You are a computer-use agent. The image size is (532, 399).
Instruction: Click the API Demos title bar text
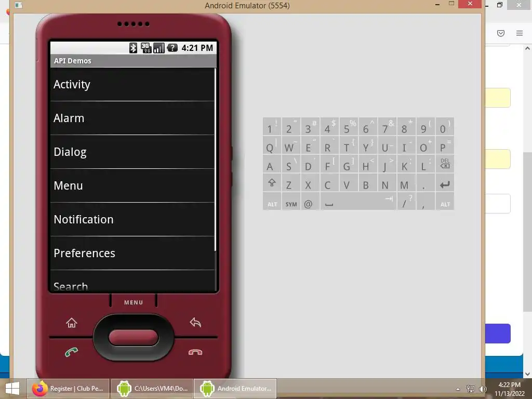(72, 61)
